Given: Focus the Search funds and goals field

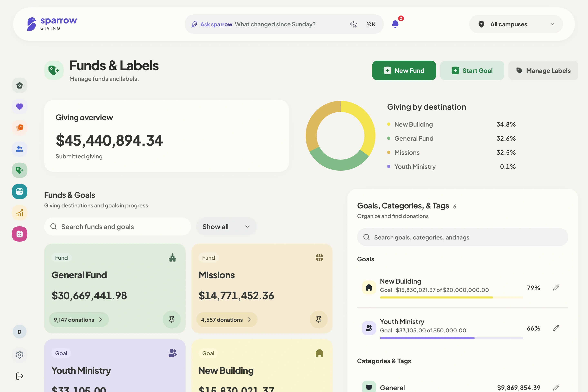Looking at the screenshot, I should (118, 226).
